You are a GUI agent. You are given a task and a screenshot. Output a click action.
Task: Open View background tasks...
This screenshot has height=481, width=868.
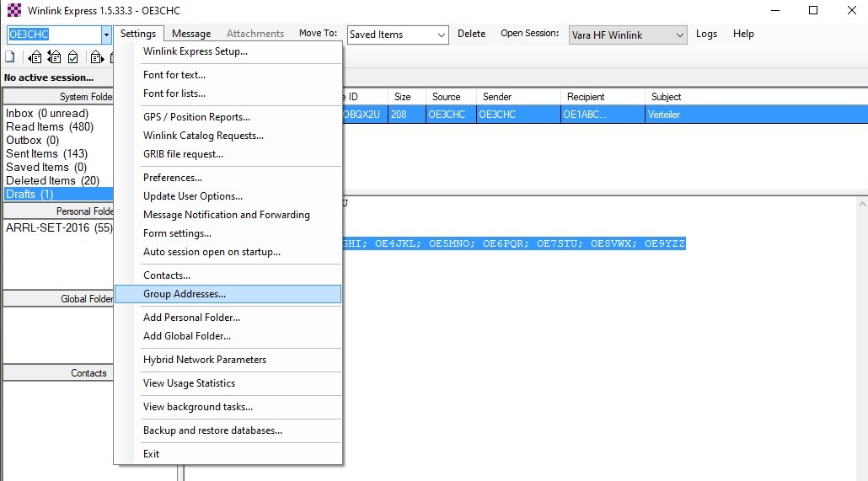click(x=228, y=407)
